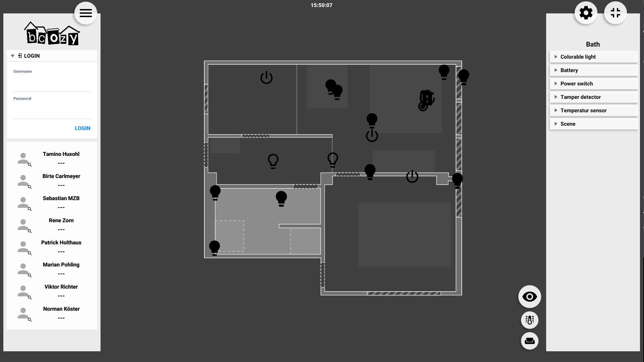Toggle visibility eye icon bottom right
Screen dimensions: 644x362
click(529, 297)
